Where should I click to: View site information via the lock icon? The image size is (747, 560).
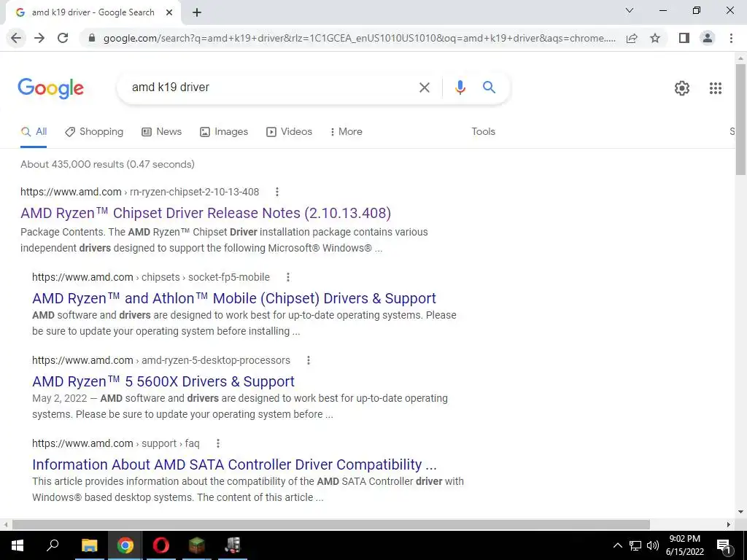pos(92,38)
